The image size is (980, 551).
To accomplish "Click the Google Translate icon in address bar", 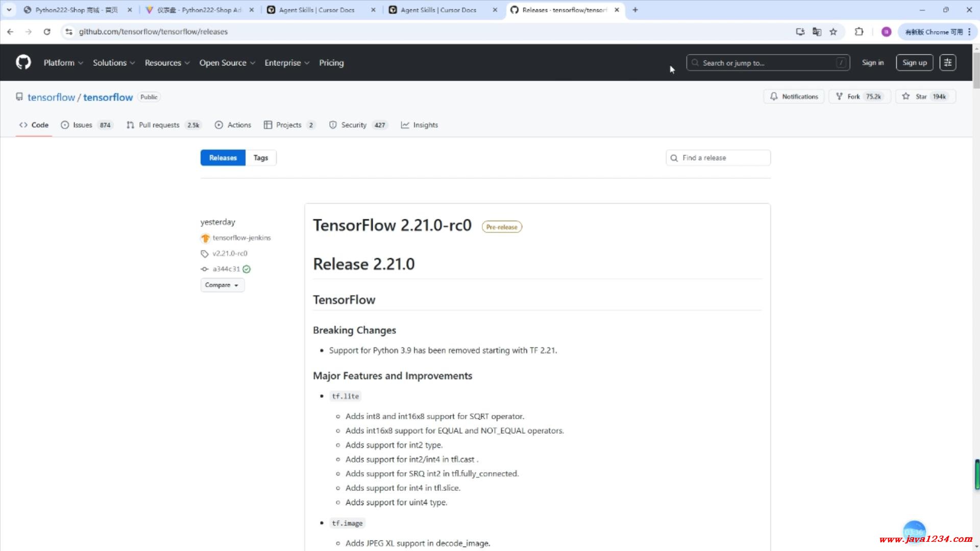I will [x=817, y=32].
